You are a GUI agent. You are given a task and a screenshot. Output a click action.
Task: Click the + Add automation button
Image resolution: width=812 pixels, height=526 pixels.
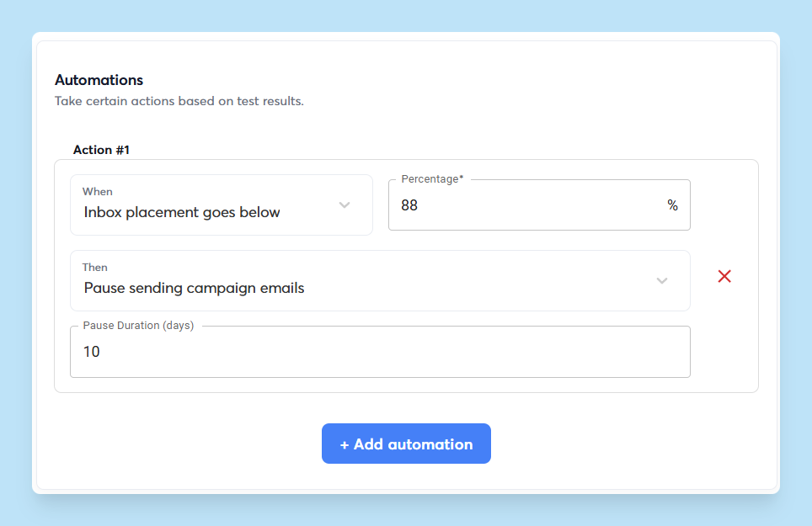click(x=406, y=444)
